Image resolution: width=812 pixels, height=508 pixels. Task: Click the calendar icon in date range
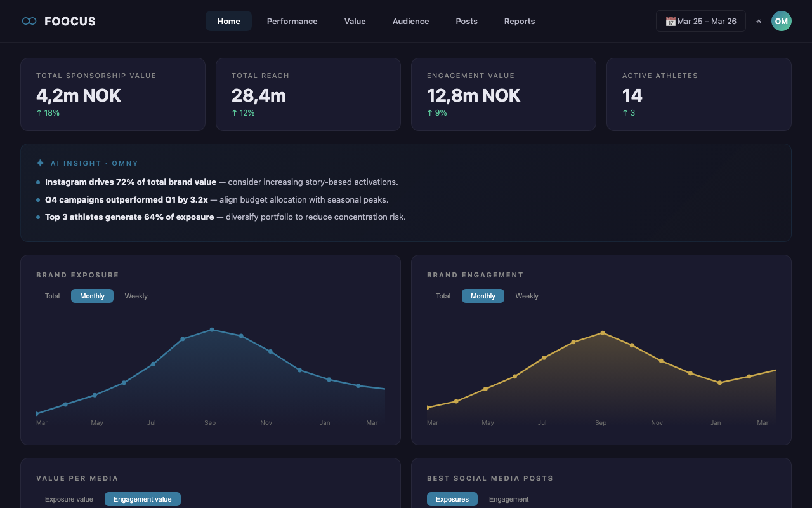[670, 21]
